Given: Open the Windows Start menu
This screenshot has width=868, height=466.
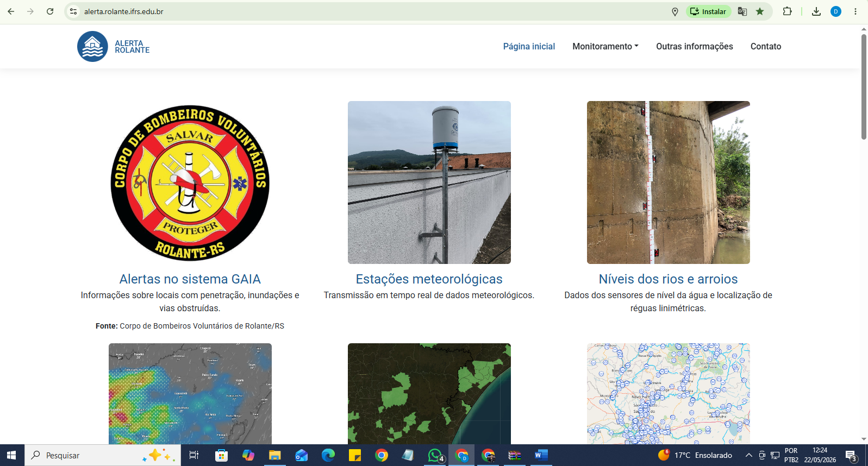Looking at the screenshot, I should [x=11, y=455].
